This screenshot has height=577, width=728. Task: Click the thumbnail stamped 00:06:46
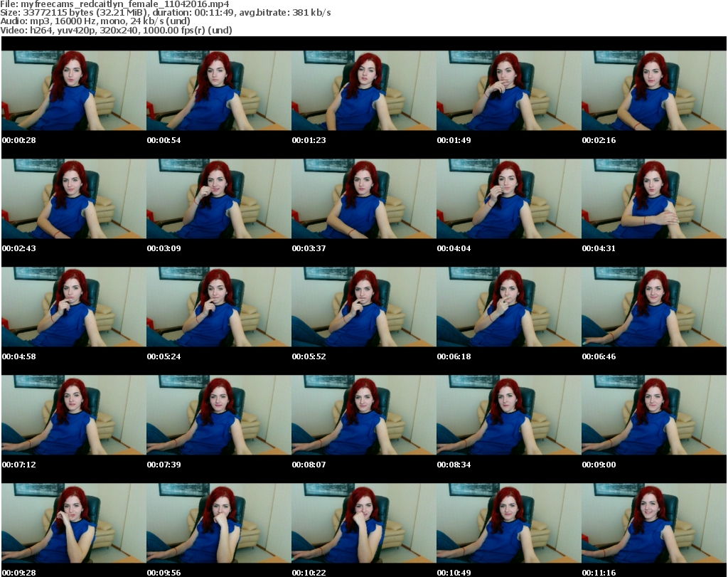point(654,307)
